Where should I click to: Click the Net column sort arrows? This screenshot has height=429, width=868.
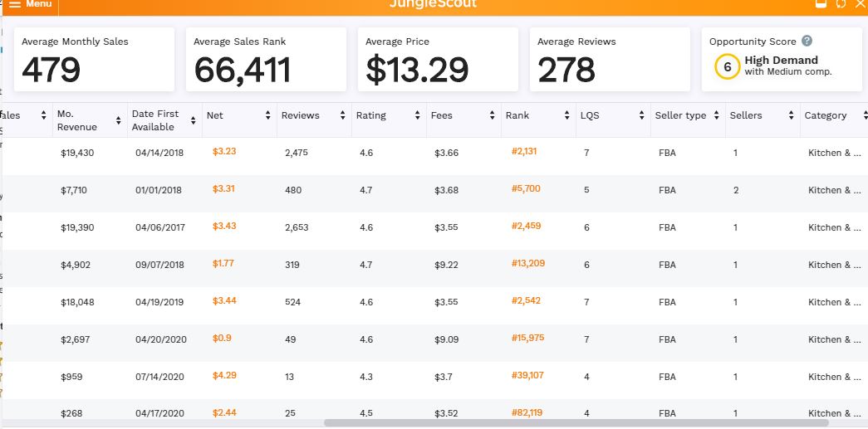point(267,115)
